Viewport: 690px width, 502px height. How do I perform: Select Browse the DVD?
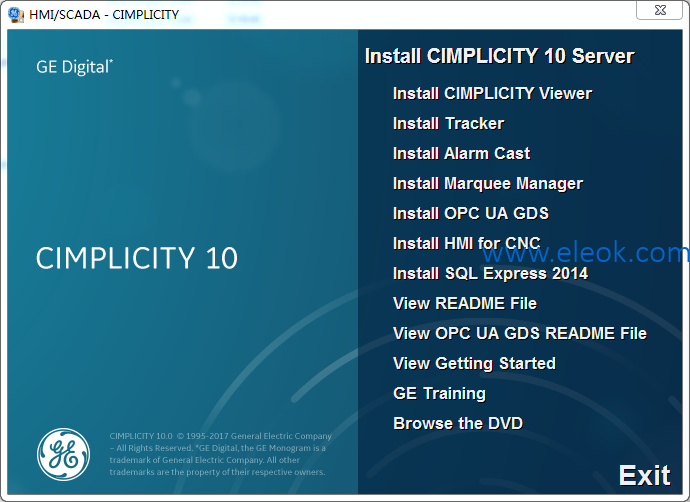click(x=458, y=423)
